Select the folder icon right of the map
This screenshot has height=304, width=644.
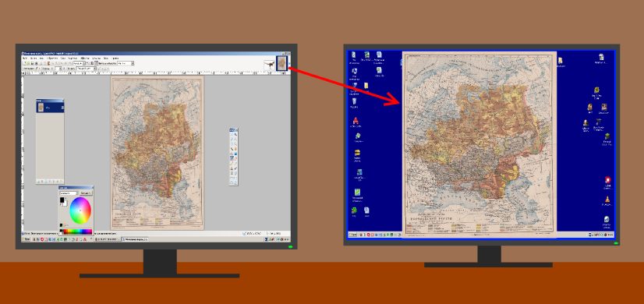click(561, 60)
